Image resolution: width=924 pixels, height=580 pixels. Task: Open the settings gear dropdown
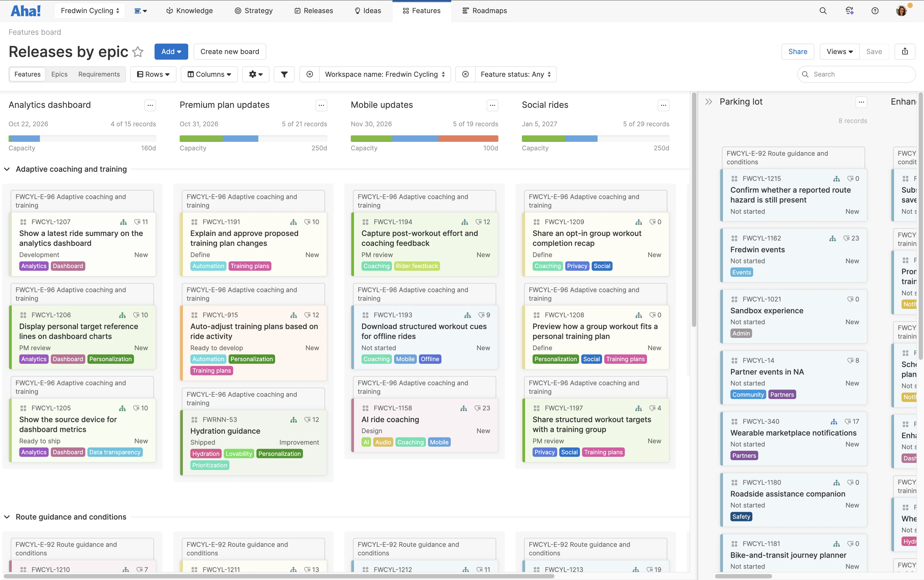(256, 74)
